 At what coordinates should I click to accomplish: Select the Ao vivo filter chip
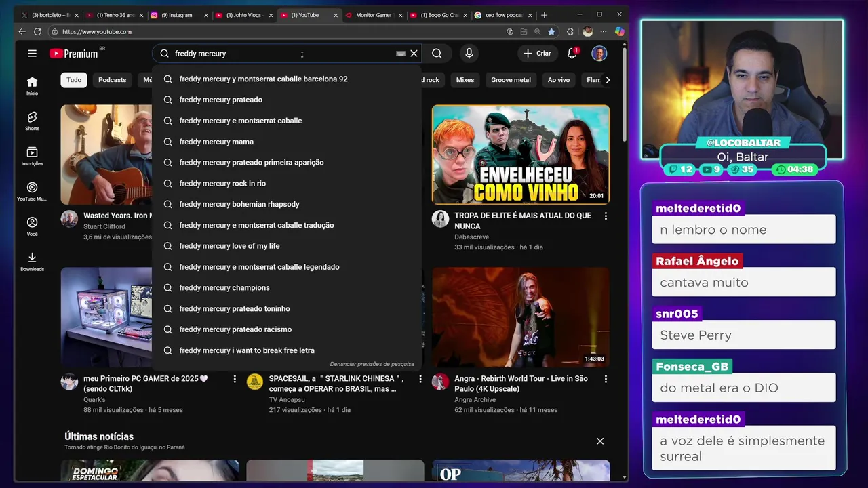click(559, 80)
